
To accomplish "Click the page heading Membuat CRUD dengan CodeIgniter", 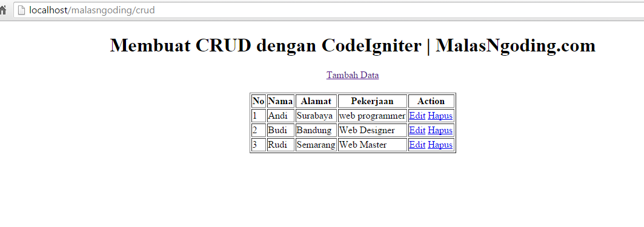I will 353,45.
